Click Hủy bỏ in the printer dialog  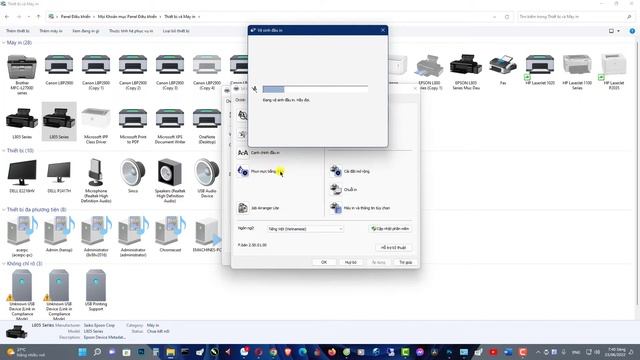click(351, 262)
